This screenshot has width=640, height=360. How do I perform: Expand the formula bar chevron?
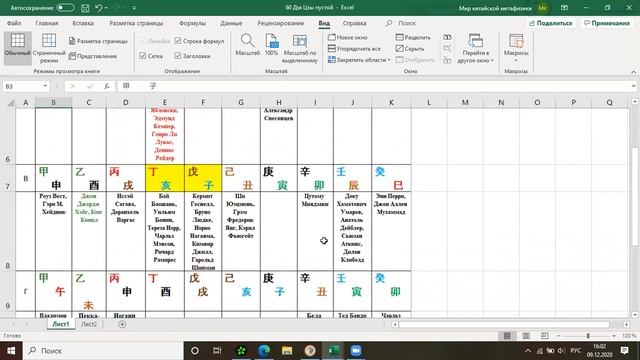tap(633, 86)
